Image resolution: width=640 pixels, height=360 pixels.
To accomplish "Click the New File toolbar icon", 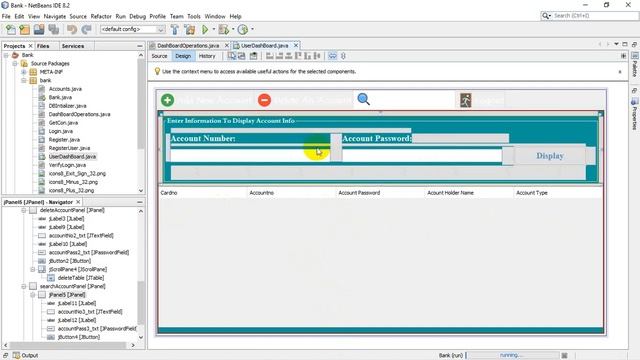I will point(11,29).
